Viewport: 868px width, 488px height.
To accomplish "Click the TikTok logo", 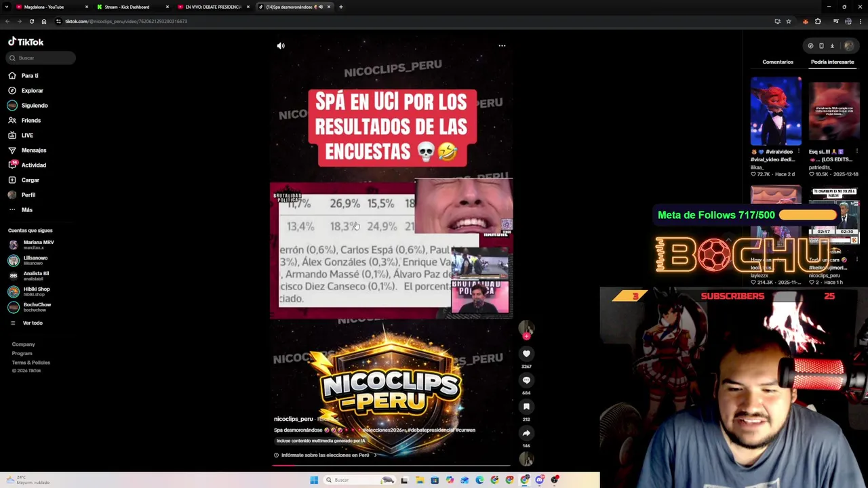I will (x=26, y=41).
